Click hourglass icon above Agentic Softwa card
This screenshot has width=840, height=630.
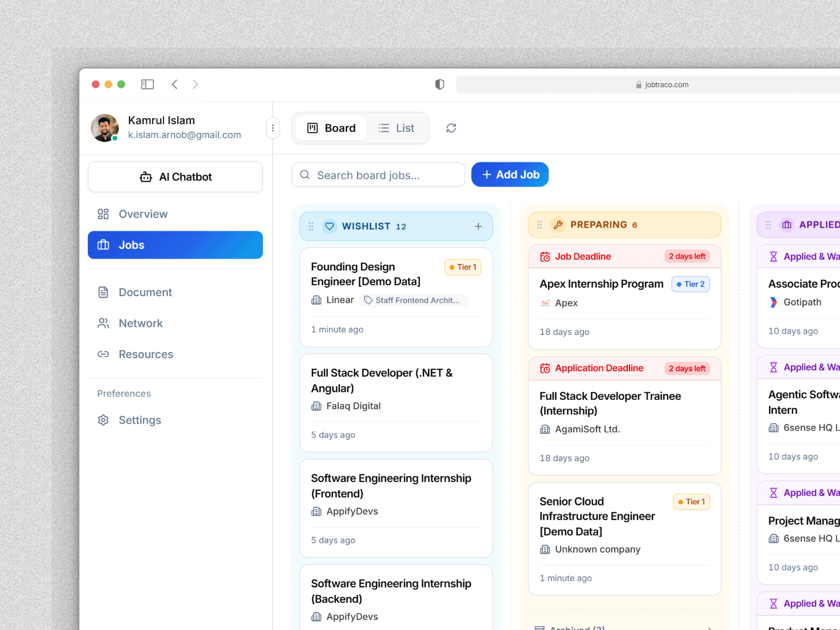(x=773, y=367)
